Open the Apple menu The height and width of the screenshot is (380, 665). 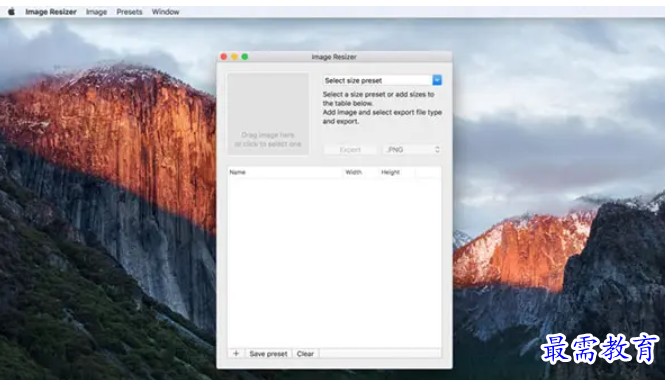coord(11,12)
